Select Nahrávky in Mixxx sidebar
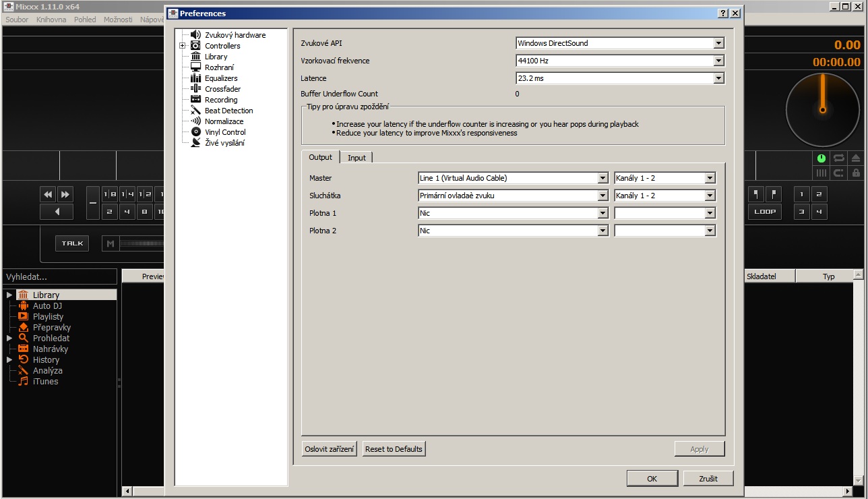Image resolution: width=868 pixels, height=499 pixels. pos(50,349)
